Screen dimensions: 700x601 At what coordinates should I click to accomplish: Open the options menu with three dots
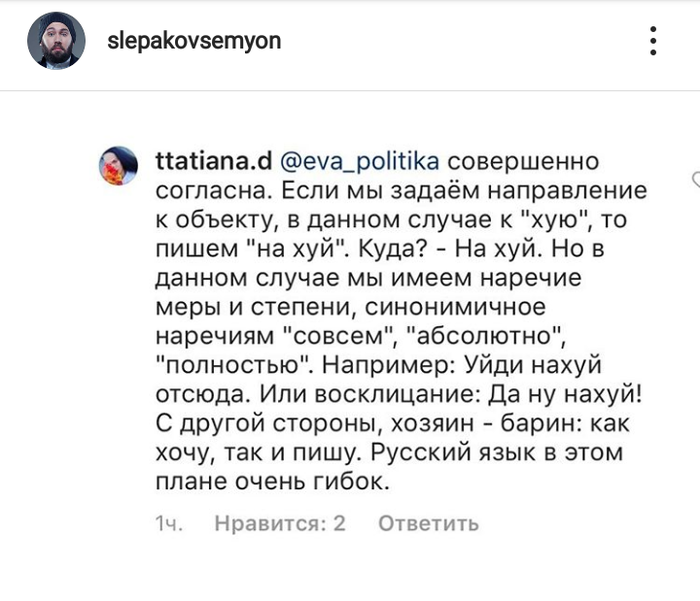point(652,41)
